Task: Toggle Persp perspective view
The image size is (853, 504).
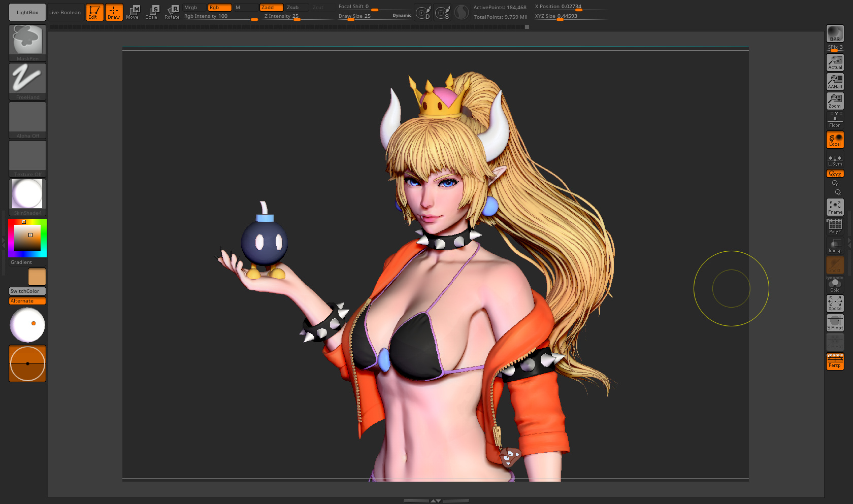Action: tap(835, 361)
